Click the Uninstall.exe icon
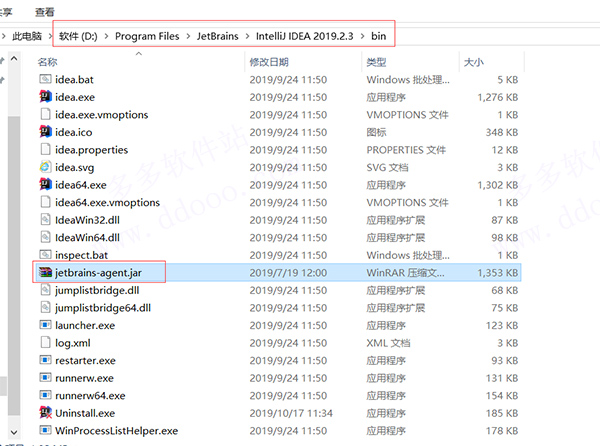600x446 pixels. tap(45, 412)
